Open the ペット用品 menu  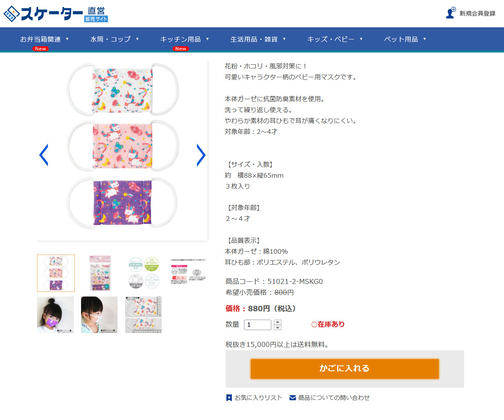(x=405, y=39)
